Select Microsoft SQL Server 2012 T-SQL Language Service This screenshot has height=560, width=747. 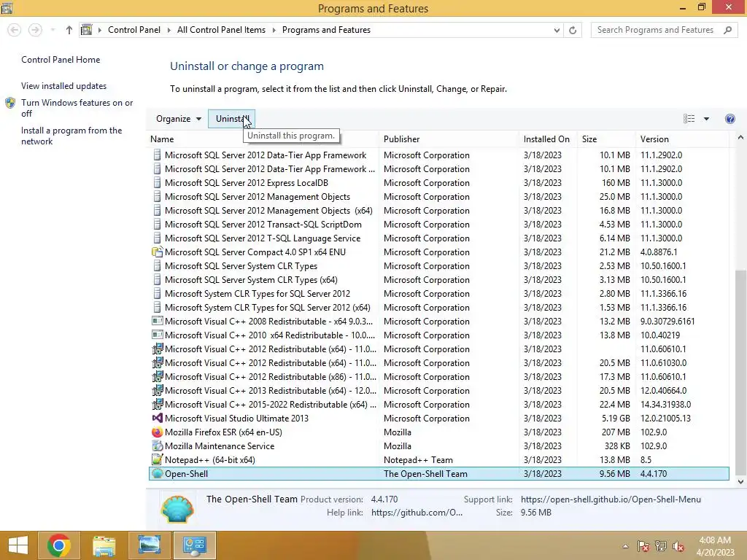(438, 238)
